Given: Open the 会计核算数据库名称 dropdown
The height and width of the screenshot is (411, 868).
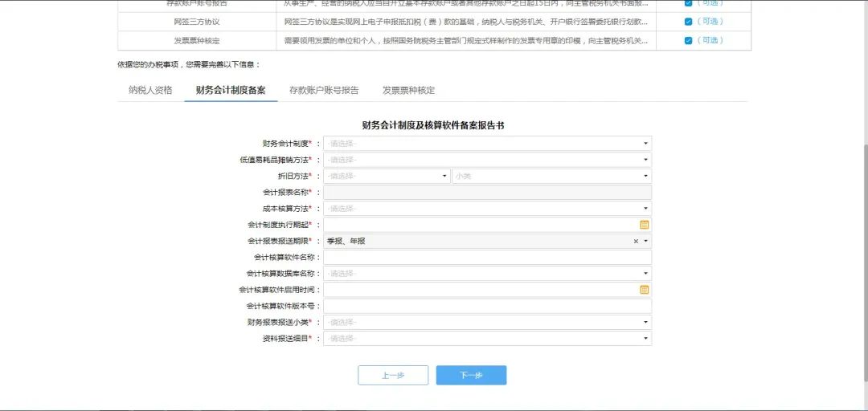Looking at the screenshot, I should click(487, 274).
